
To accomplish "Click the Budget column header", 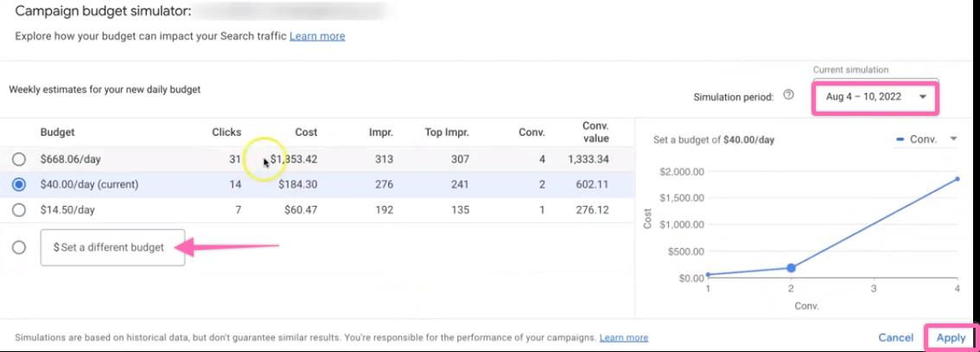I will (58, 132).
